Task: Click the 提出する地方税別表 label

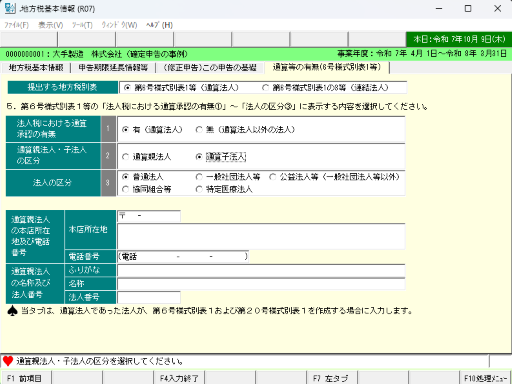Action: [63, 87]
